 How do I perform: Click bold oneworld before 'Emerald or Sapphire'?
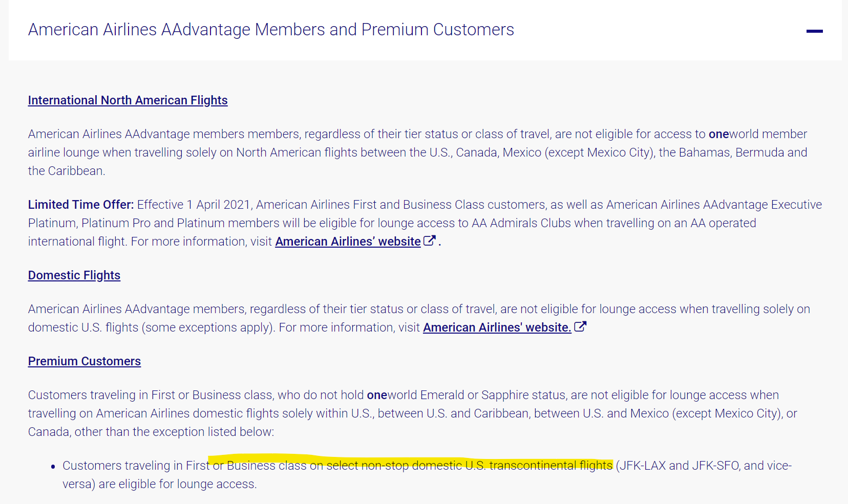[377, 395]
